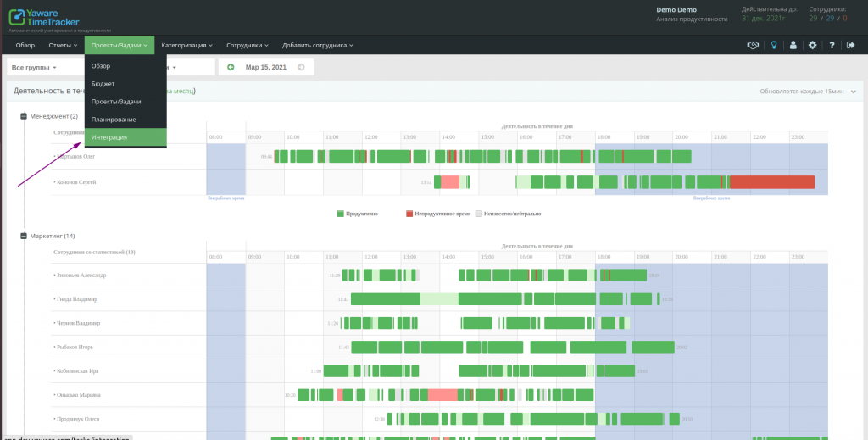Open the Сотрудники dropdown menu
Image resolution: width=868 pixels, height=440 pixels.
click(x=248, y=46)
